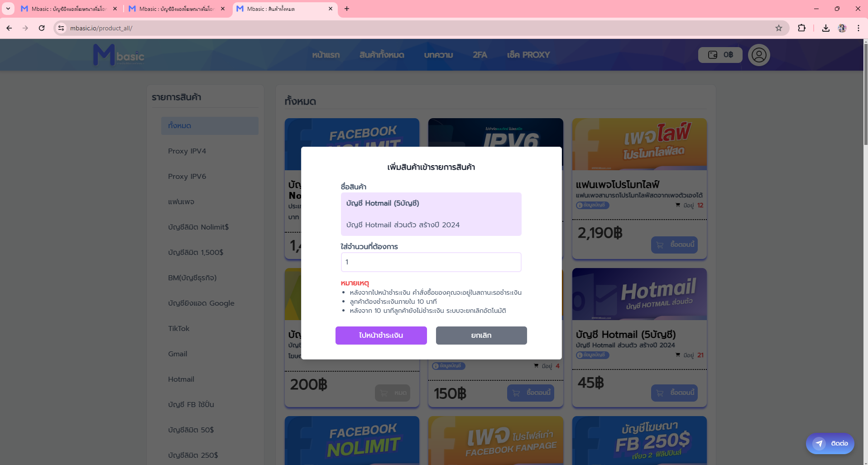Close the first Mbasic tab

(x=115, y=9)
